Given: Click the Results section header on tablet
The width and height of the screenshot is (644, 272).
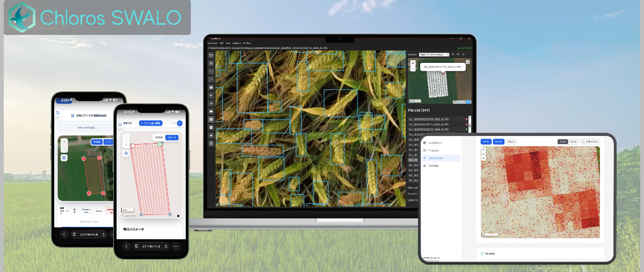Looking at the screenshot, I should pyautogui.click(x=491, y=253).
